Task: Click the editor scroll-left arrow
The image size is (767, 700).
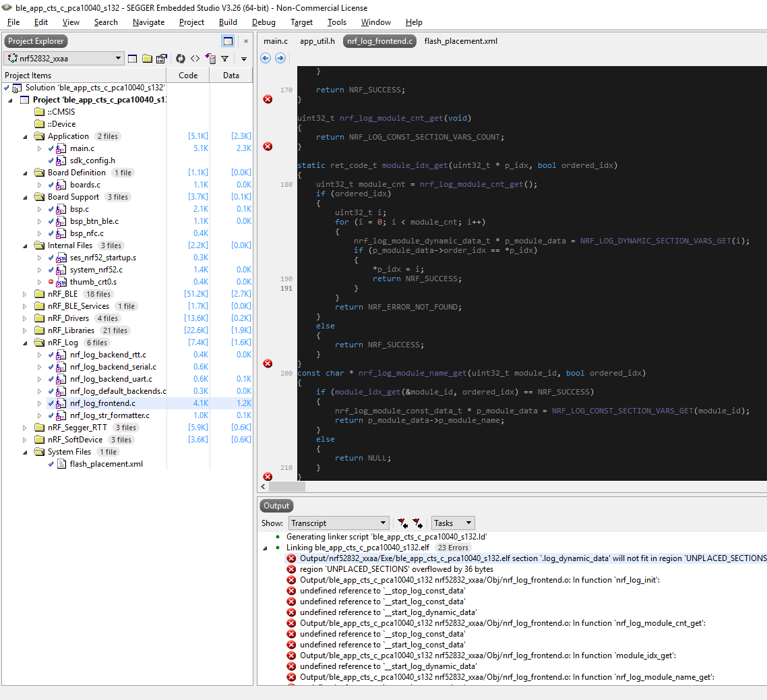Action: 263,487
